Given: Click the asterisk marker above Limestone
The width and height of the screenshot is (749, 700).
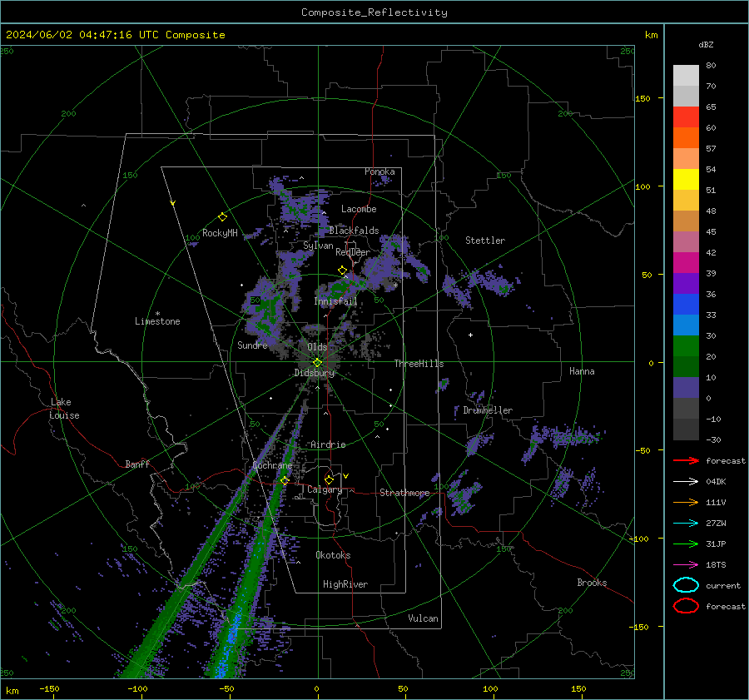Looking at the screenshot, I should [x=157, y=314].
